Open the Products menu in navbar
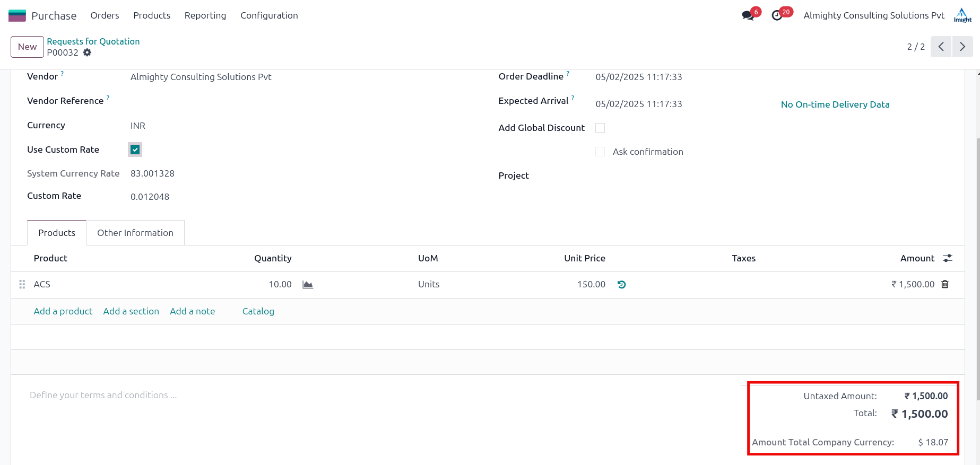 (x=152, y=15)
